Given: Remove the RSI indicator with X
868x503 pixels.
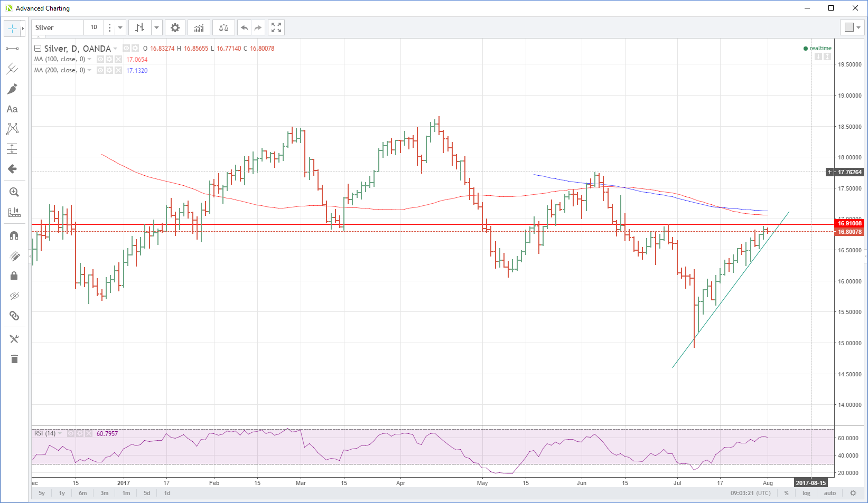Looking at the screenshot, I should click(x=88, y=433).
